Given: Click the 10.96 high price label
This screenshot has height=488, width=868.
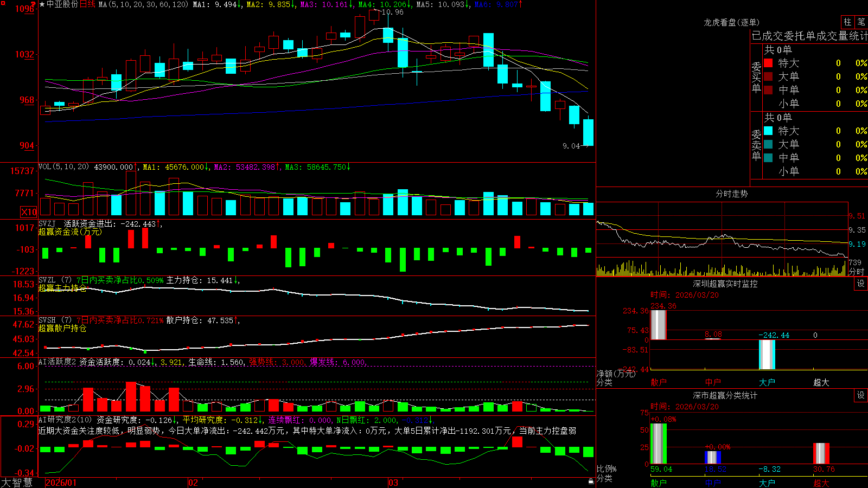Looking at the screenshot, I should (392, 12).
